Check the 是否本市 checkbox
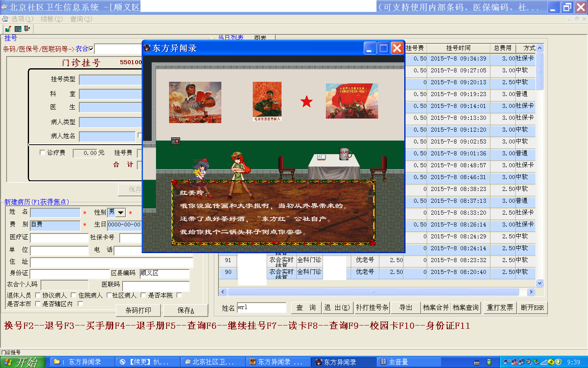 tap(38, 303)
